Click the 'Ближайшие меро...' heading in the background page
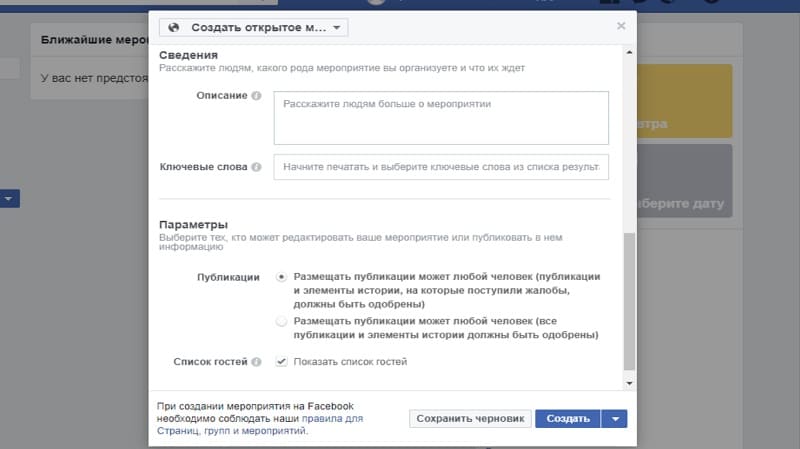The image size is (800, 449). pos(94,40)
